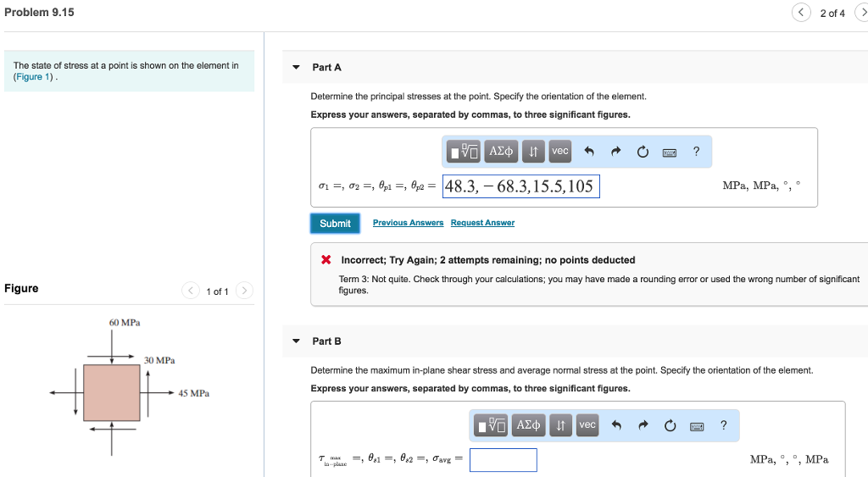Click the '2 of 4' problem counter

[832, 14]
